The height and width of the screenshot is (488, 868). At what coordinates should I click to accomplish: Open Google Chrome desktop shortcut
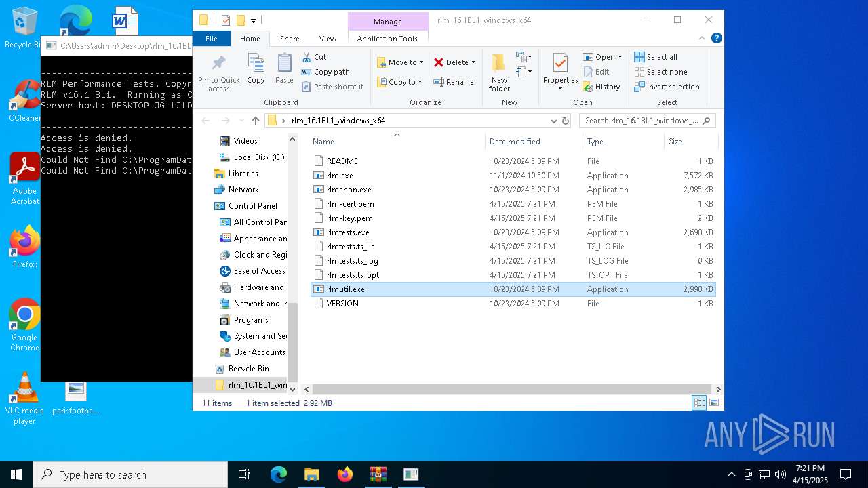(24, 325)
